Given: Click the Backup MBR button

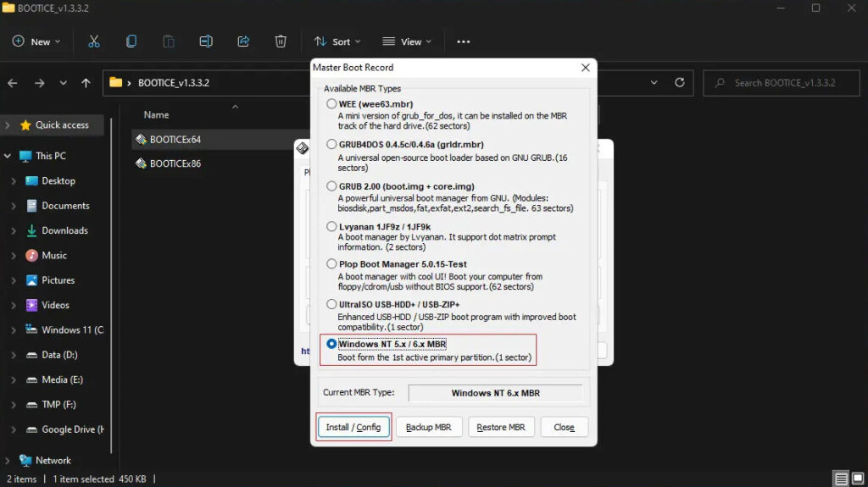Looking at the screenshot, I should coord(428,427).
